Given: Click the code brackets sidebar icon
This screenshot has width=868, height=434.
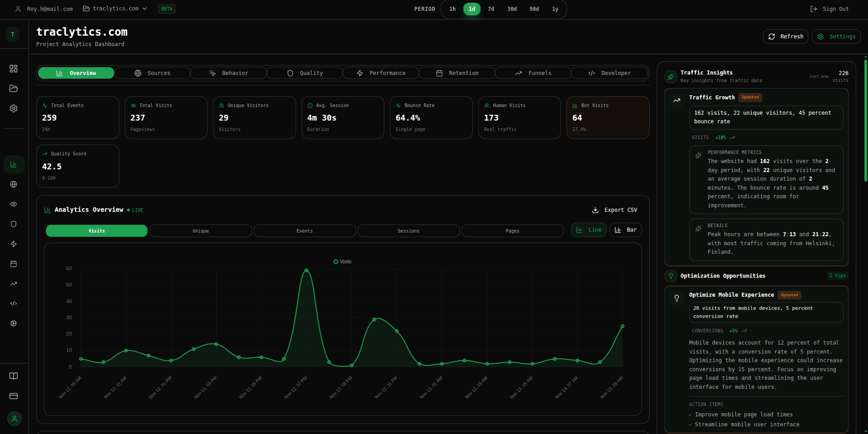Looking at the screenshot, I should pos(14,303).
